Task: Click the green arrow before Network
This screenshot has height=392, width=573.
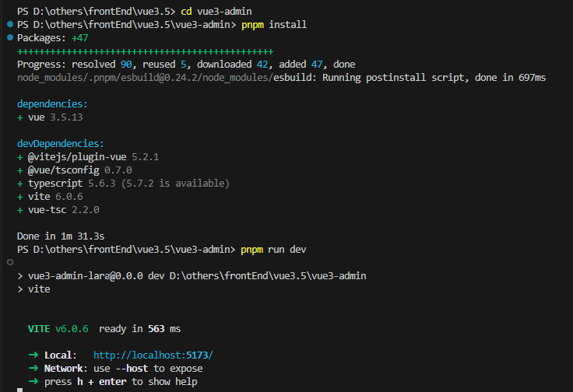Action: click(33, 368)
